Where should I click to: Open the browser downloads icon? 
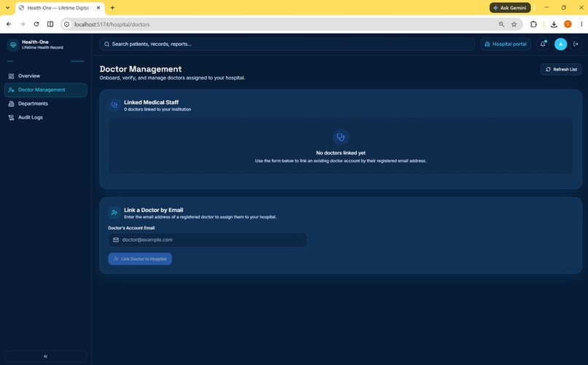[x=554, y=24]
